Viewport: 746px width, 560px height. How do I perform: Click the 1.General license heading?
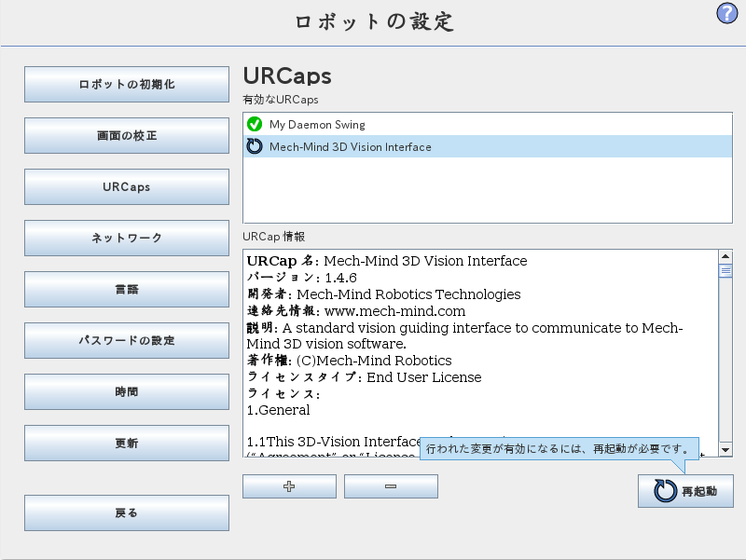[278, 410]
